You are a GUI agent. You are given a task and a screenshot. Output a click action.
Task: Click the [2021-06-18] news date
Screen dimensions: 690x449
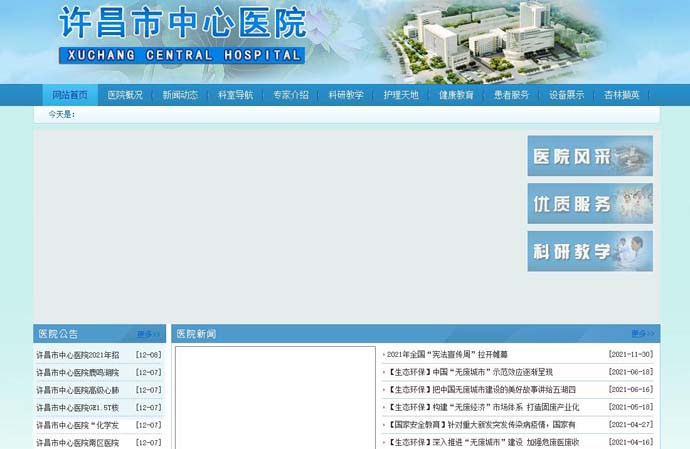[631, 372]
